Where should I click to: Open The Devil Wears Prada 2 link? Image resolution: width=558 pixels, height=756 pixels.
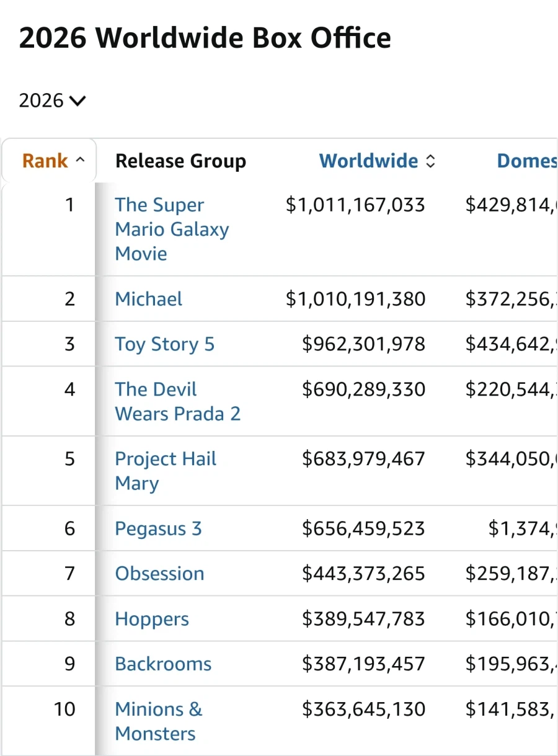177,401
